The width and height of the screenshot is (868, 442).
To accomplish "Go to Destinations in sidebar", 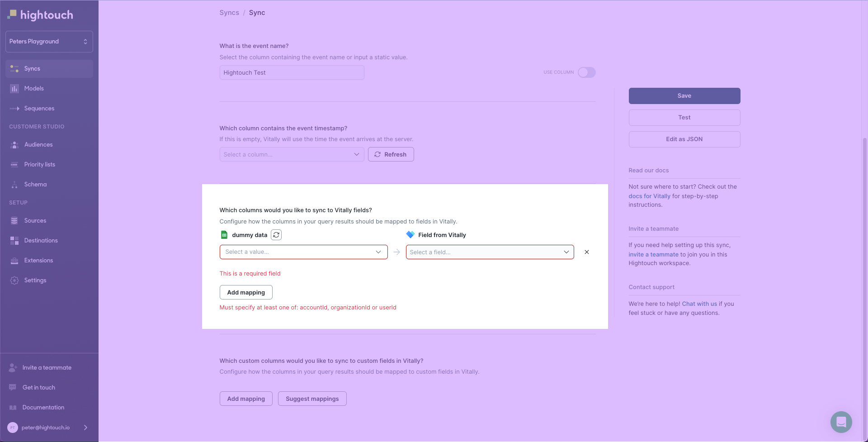I will pyautogui.click(x=49, y=241).
